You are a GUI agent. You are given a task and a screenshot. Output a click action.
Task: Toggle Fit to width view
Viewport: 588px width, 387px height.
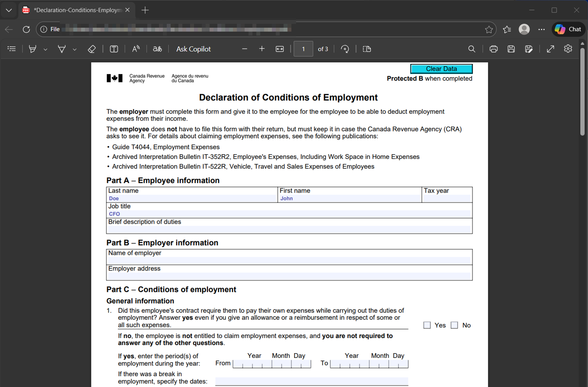pyautogui.click(x=280, y=49)
